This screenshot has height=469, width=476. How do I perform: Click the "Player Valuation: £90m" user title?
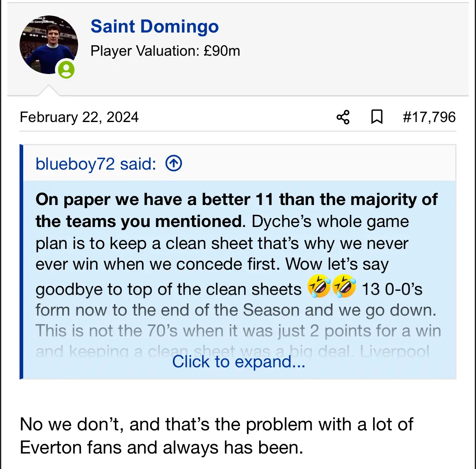(165, 51)
